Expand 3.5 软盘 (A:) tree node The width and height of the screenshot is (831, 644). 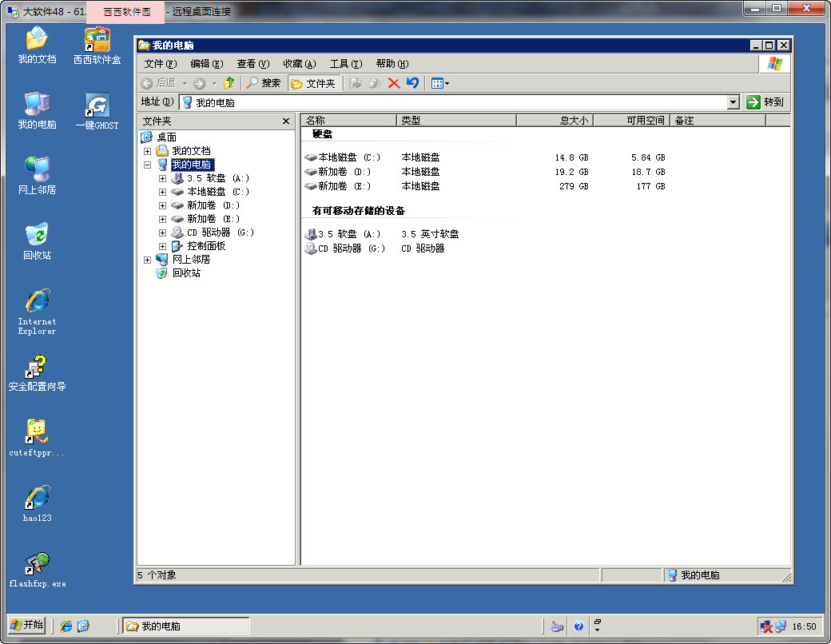click(163, 178)
